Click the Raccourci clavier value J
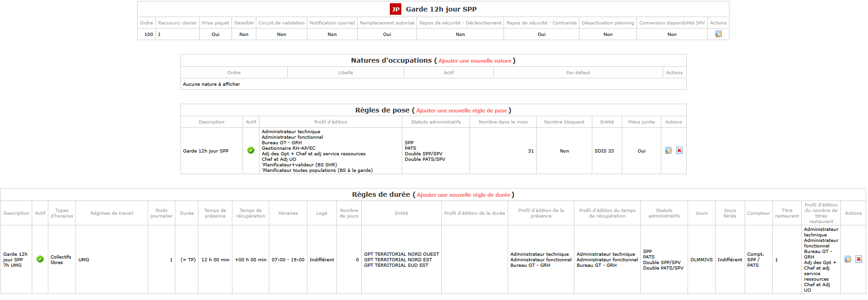Image resolution: width=868 pixels, height=300 pixels. (159, 35)
